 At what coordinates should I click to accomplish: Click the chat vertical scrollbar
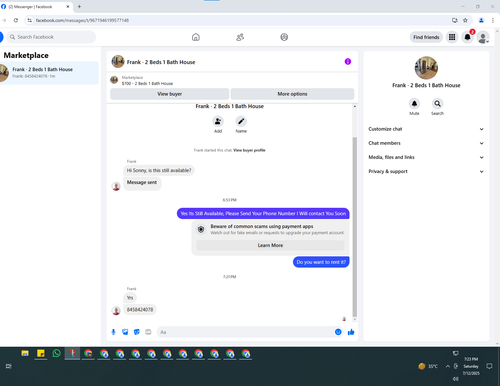(355, 227)
